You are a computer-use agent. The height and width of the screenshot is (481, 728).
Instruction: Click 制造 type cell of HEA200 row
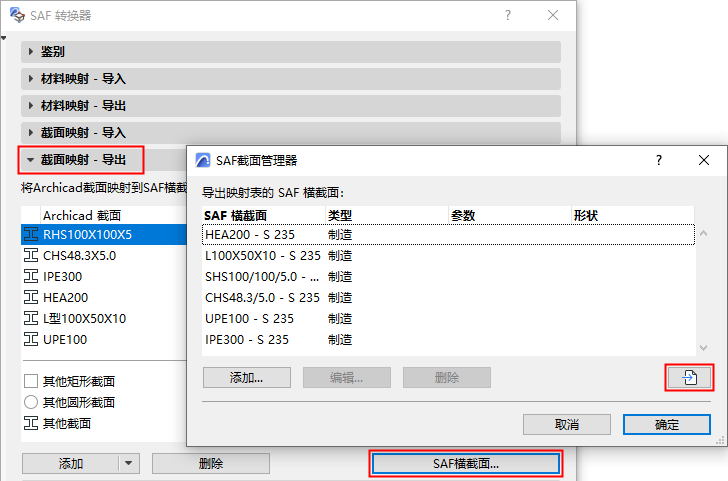[x=340, y=234]
